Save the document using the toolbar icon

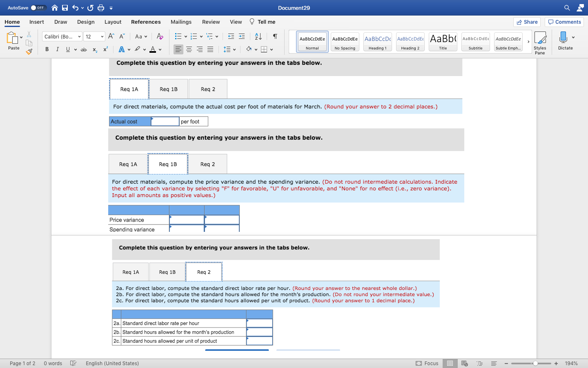(65, 7)
